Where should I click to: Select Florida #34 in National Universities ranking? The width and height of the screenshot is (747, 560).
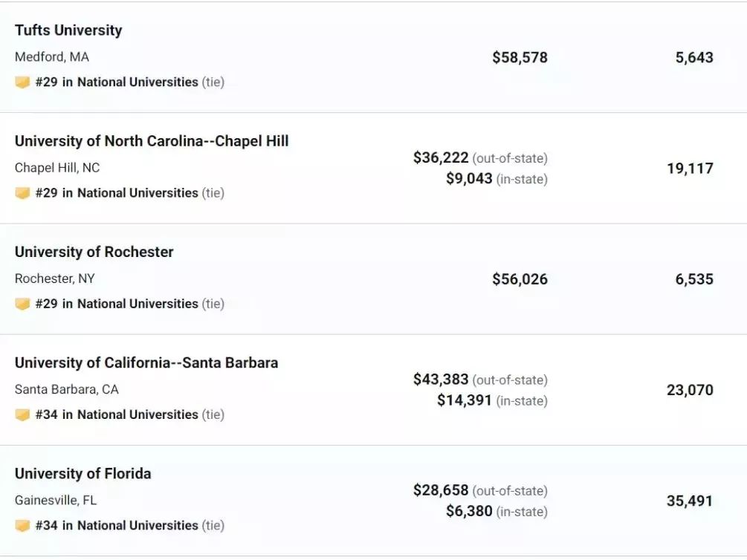tap(129, 526)
